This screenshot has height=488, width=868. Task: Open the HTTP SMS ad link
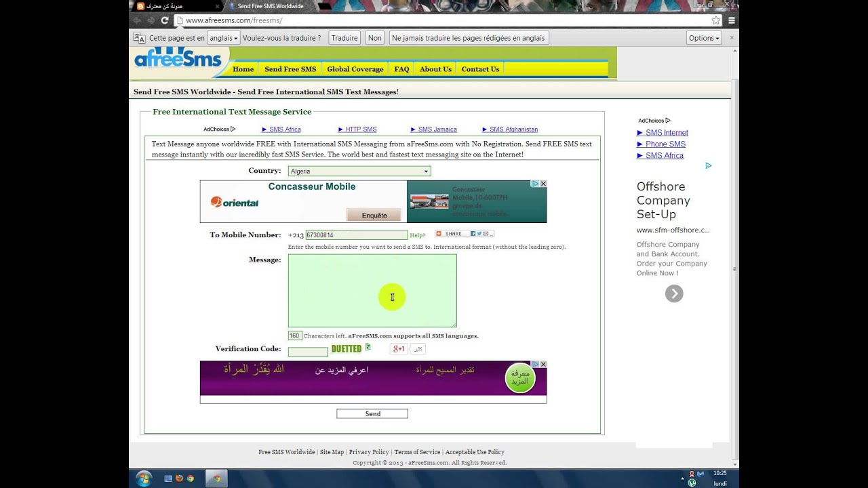[357, 129]
